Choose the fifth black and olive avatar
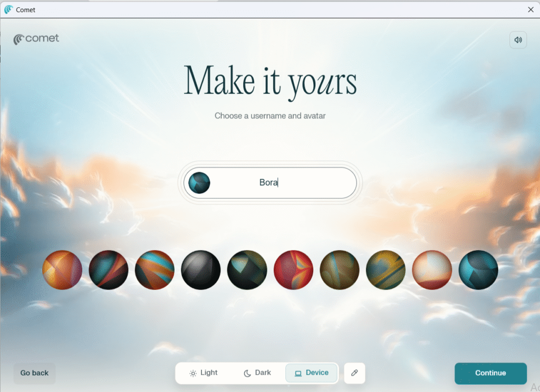540x392 pixels. [x=247, y=270]
